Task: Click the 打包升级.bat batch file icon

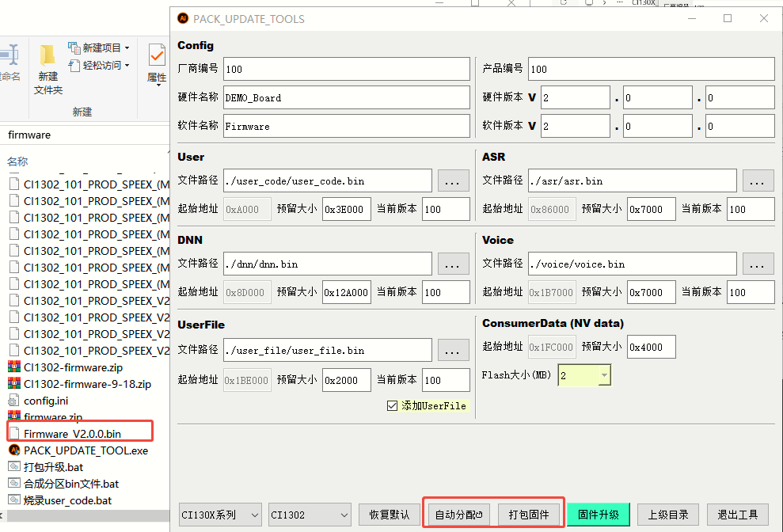Action: pyautogui.click(x=14, y=467)
